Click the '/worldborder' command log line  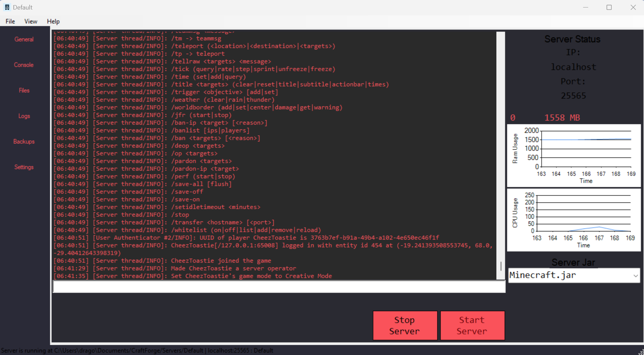click(x=198, y=107)
